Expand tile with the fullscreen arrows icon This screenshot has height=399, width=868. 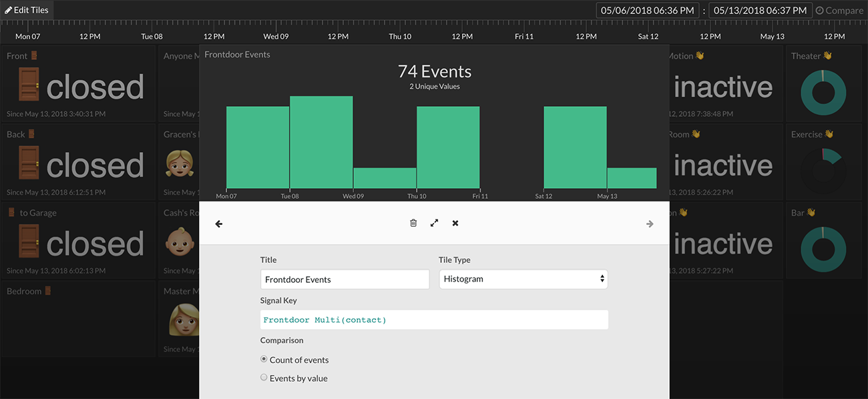click(x=434, y=223)
